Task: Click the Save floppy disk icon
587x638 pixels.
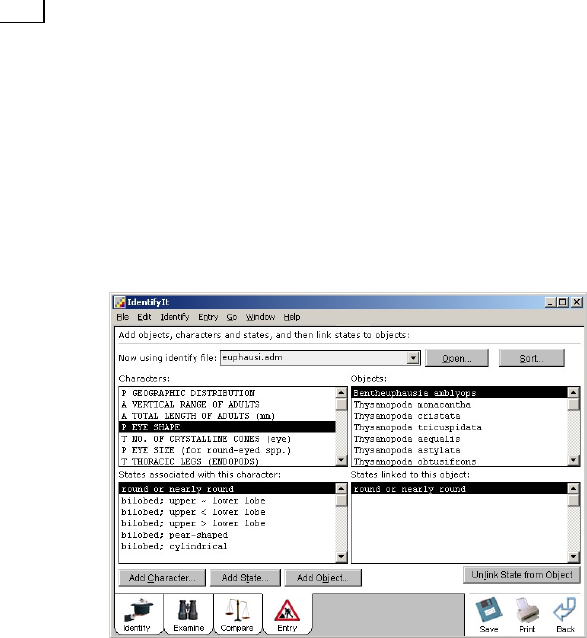Action: [489, 614]
